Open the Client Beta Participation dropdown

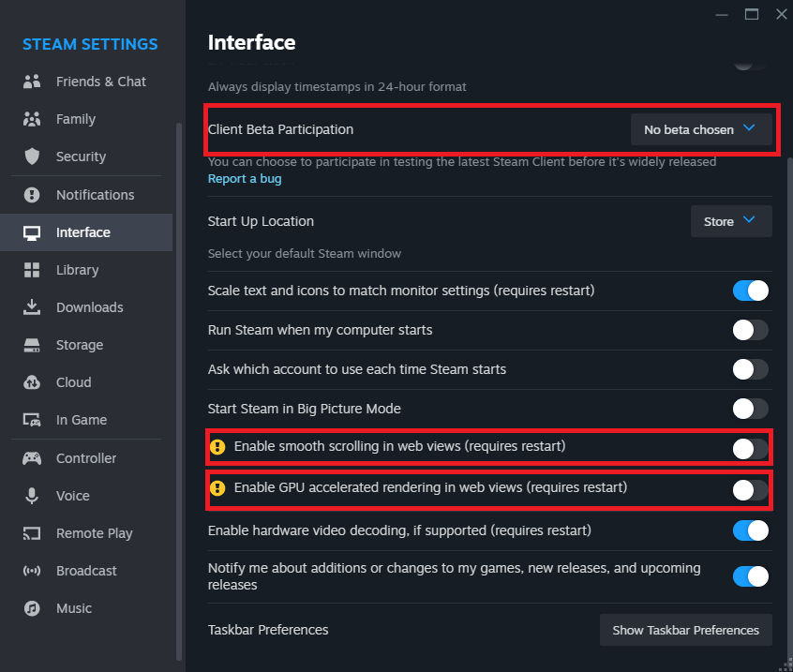pyautogui.click(x=700, y=129)
